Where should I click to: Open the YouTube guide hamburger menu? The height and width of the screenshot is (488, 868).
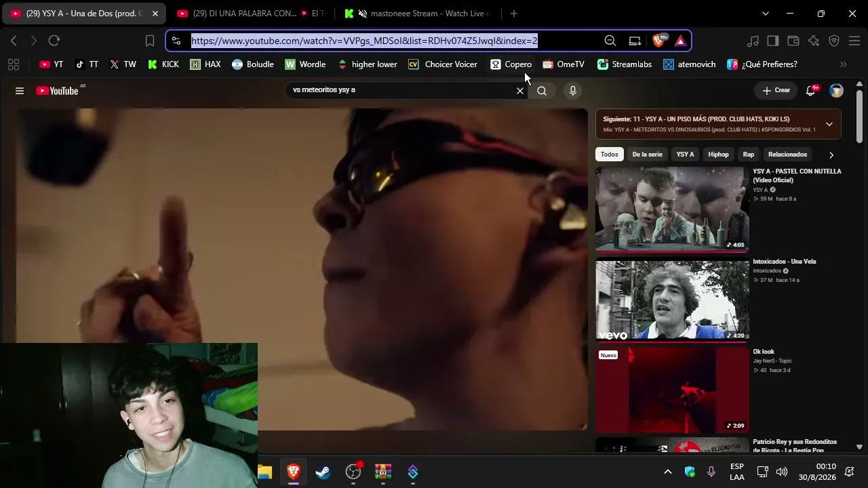[x=20, y=91]
